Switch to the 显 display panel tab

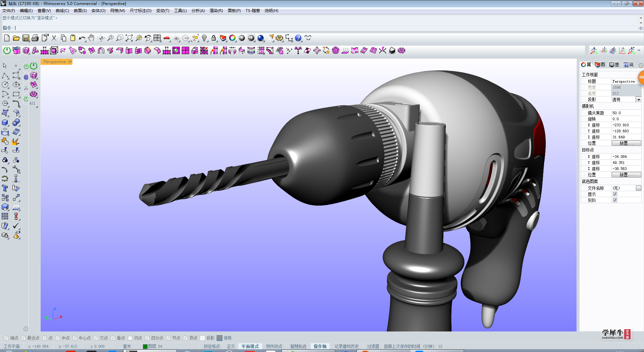[x=614, y=65]
